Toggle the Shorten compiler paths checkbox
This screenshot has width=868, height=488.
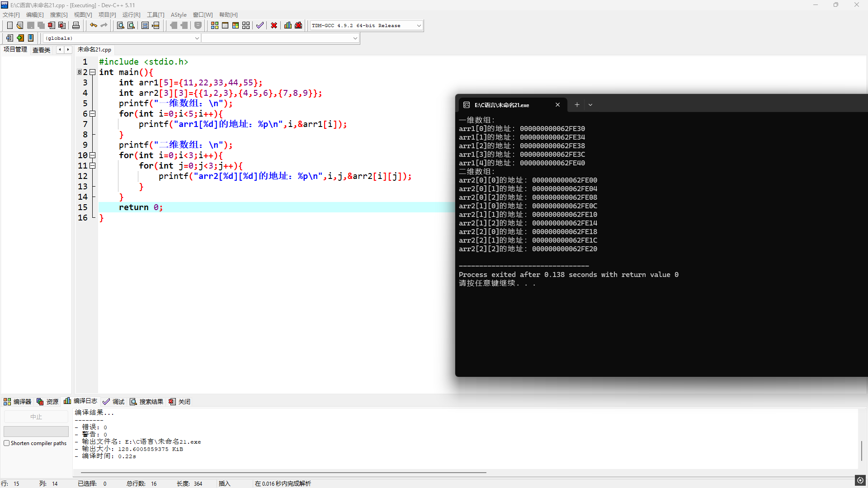pos(7,443)
